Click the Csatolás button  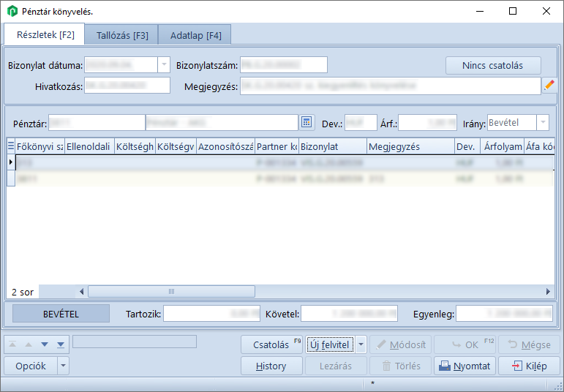[x=271, y=345]
